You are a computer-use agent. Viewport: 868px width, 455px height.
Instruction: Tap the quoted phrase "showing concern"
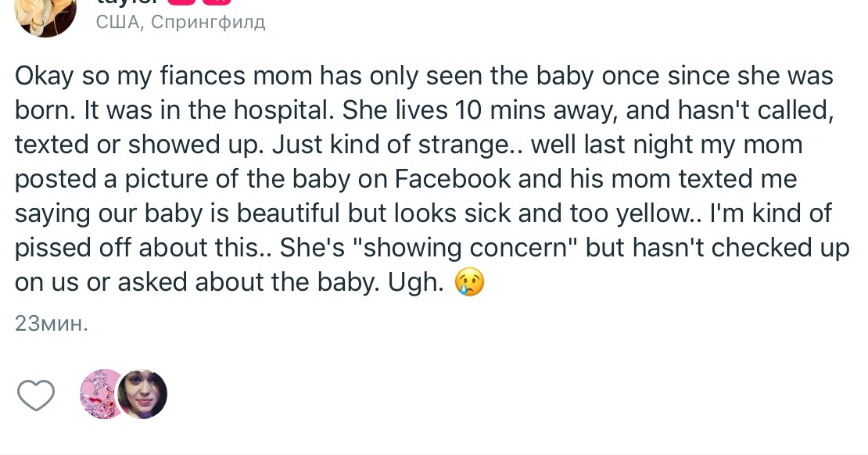[468, 248]
